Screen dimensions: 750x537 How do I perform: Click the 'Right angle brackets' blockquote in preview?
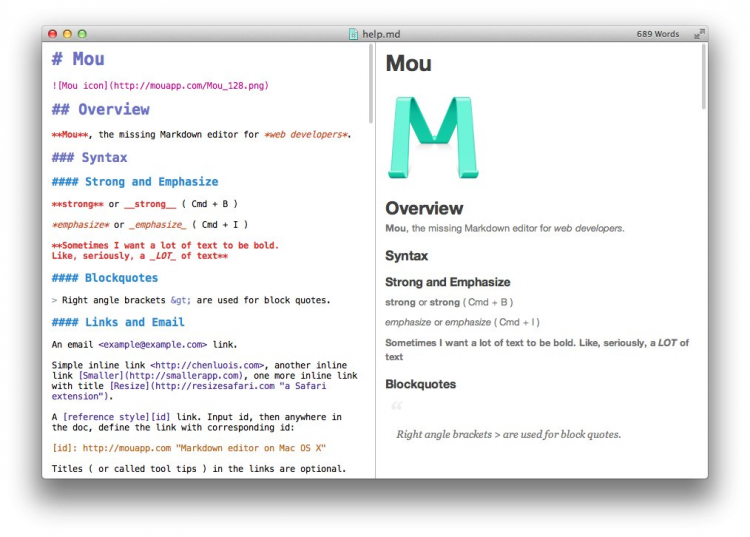coord(508,435)
